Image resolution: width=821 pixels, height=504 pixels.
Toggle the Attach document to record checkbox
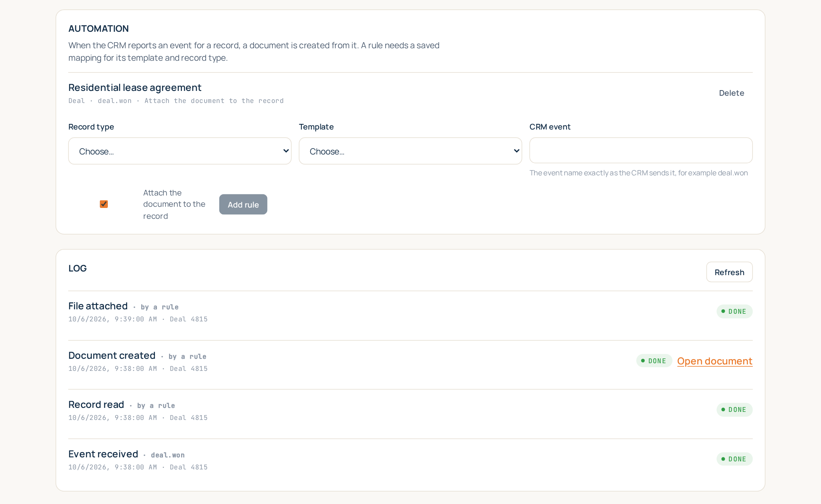104,204
